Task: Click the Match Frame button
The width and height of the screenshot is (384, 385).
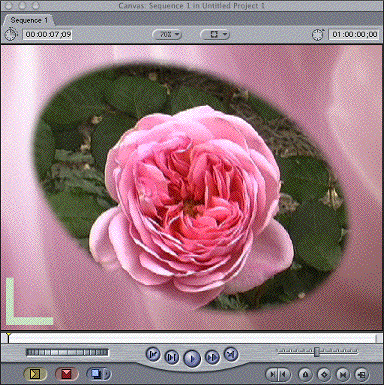Action: point(361,375)
